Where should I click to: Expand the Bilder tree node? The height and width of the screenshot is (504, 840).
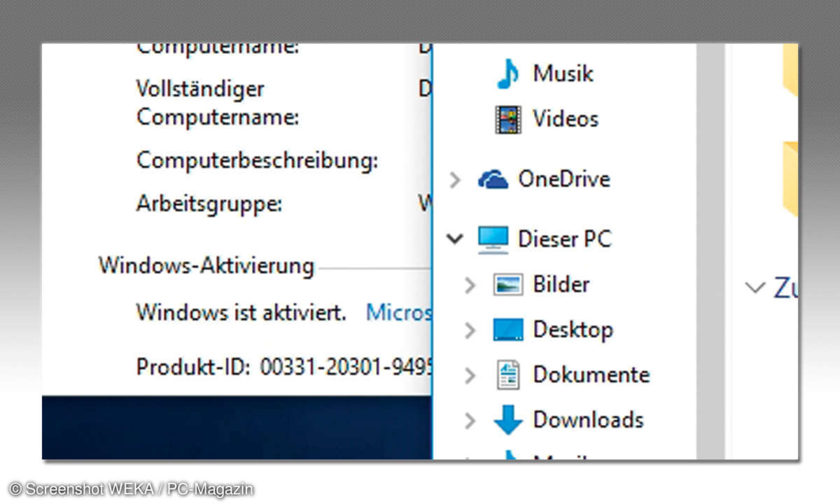coord(470,286)
